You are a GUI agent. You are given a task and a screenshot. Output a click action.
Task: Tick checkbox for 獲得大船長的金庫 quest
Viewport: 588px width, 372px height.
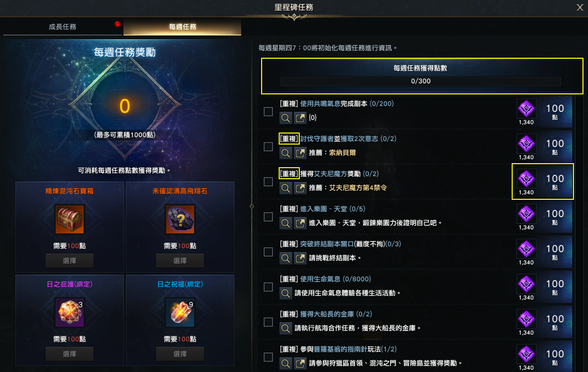point(268,322)
